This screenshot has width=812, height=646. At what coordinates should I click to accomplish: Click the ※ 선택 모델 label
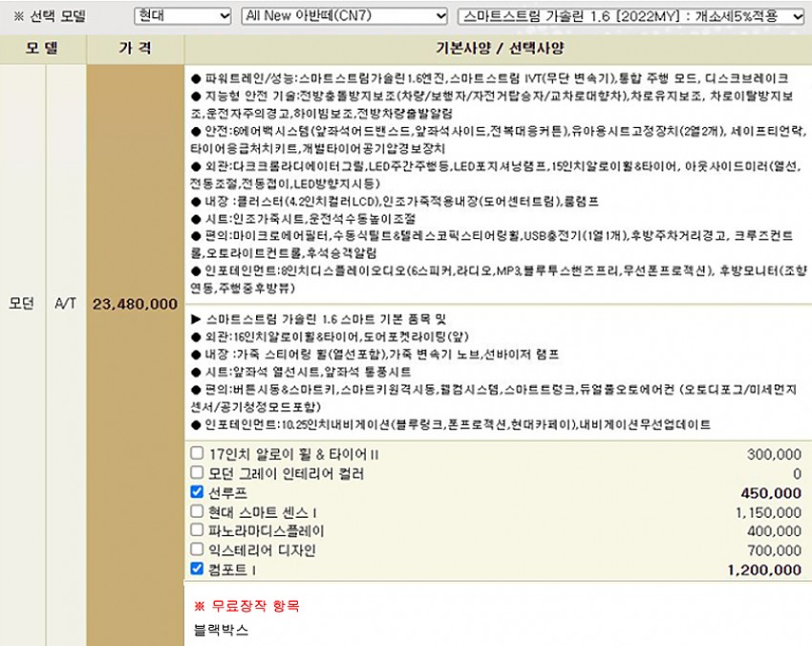(x=48, y=17)
